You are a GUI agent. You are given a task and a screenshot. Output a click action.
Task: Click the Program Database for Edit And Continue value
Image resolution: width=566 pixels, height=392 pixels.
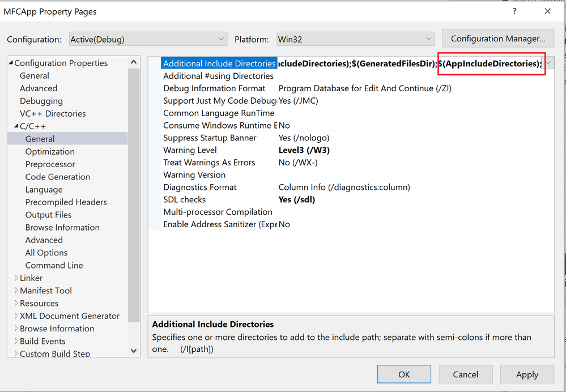(x=365, y=88)
